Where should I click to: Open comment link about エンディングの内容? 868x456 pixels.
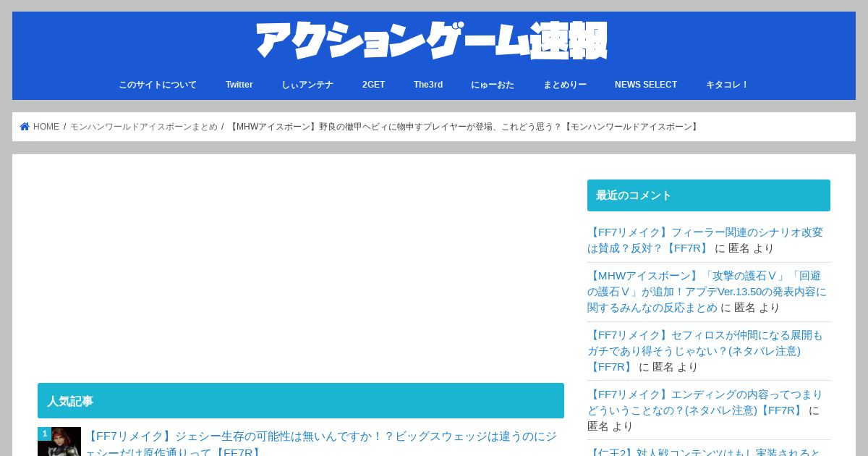[x=705, y=402]
